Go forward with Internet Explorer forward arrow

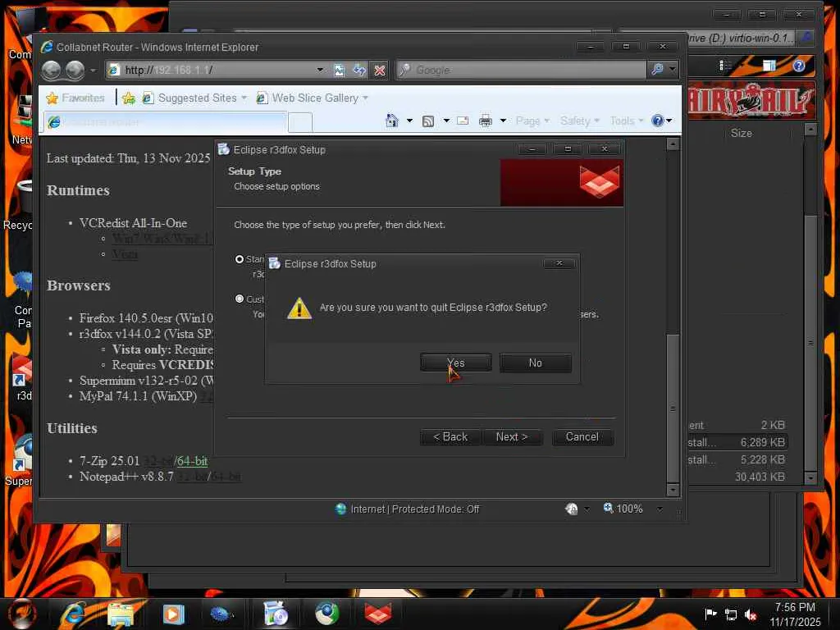point(75,71)
